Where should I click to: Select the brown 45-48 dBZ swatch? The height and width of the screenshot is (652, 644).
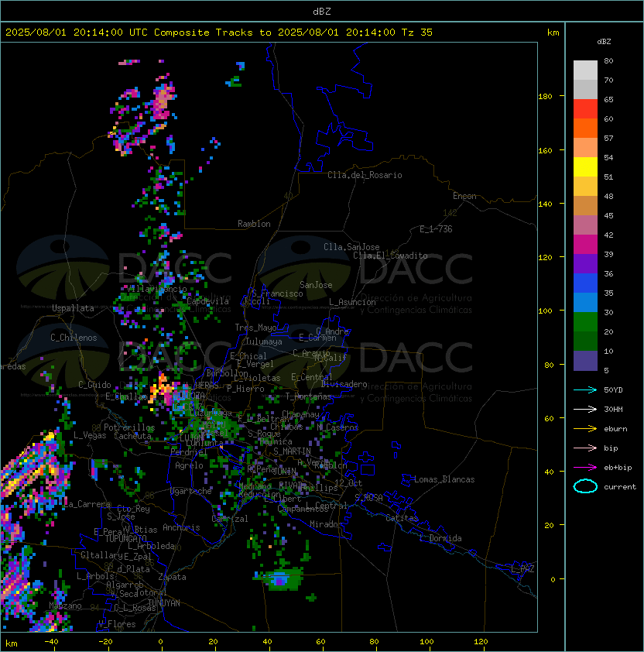pyautogui.click(x=585, y=205)
